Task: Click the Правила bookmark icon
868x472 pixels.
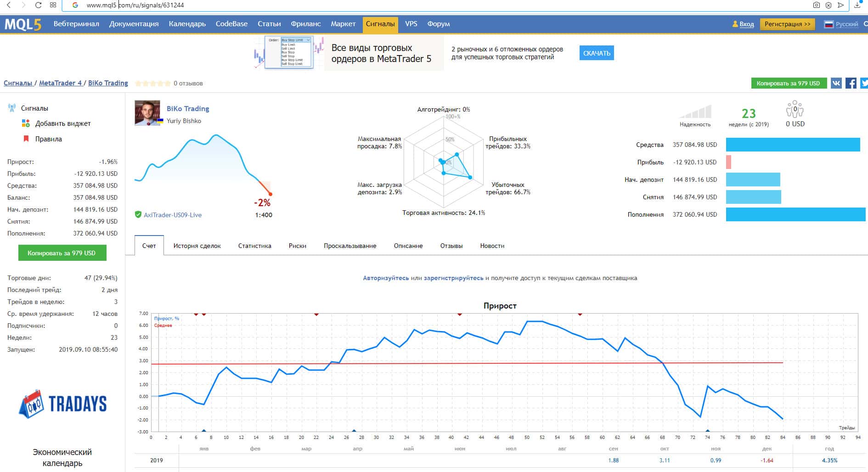Action: tap(26, 139)
